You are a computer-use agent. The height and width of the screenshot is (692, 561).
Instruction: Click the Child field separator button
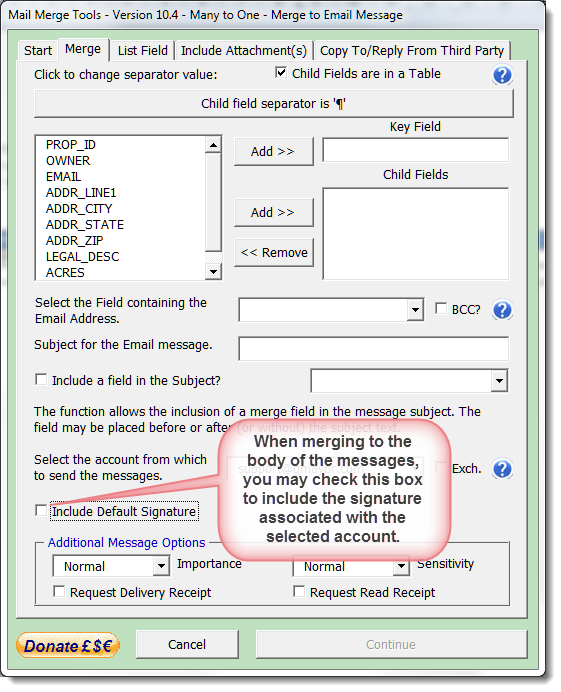274,104
